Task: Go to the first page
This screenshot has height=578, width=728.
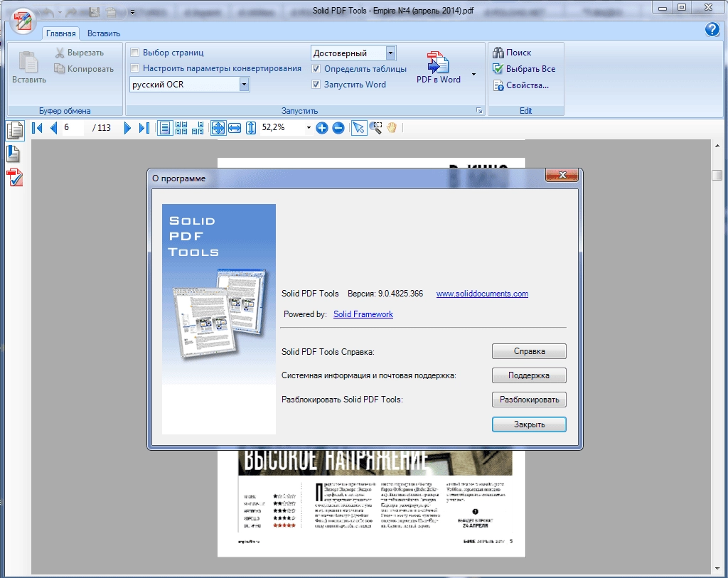Action: (x=37, y=128)
